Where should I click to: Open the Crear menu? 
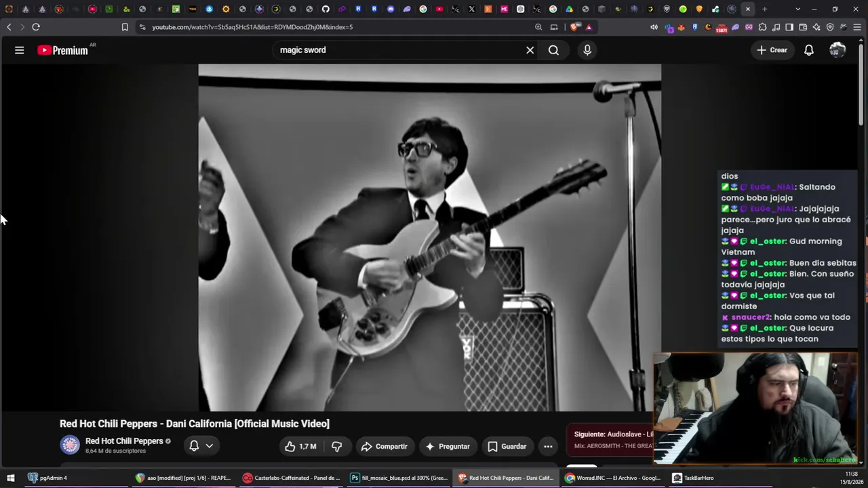coord(772,50)
